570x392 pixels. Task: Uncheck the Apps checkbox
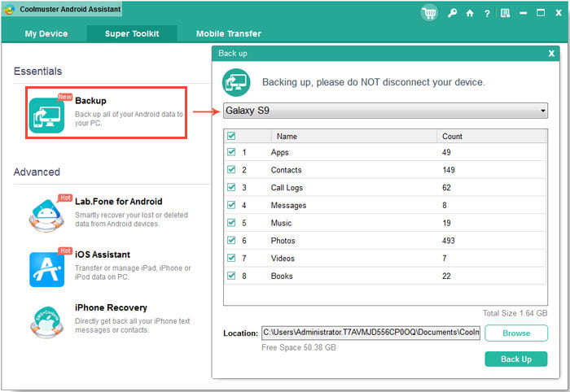pos(231,152)
